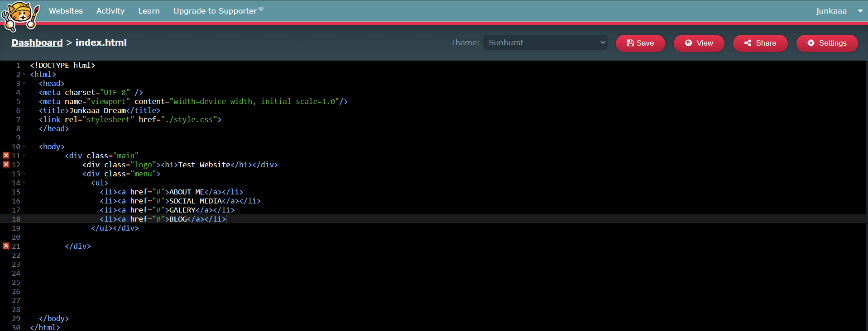
Task: Click the globe icon on View
Action: [x=688, y=43]
